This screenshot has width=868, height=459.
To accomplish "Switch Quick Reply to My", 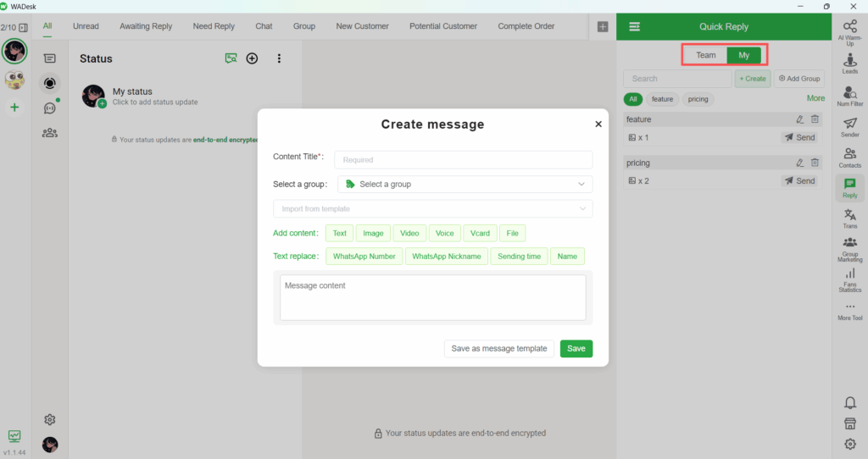I will click(x=743, y=55).
